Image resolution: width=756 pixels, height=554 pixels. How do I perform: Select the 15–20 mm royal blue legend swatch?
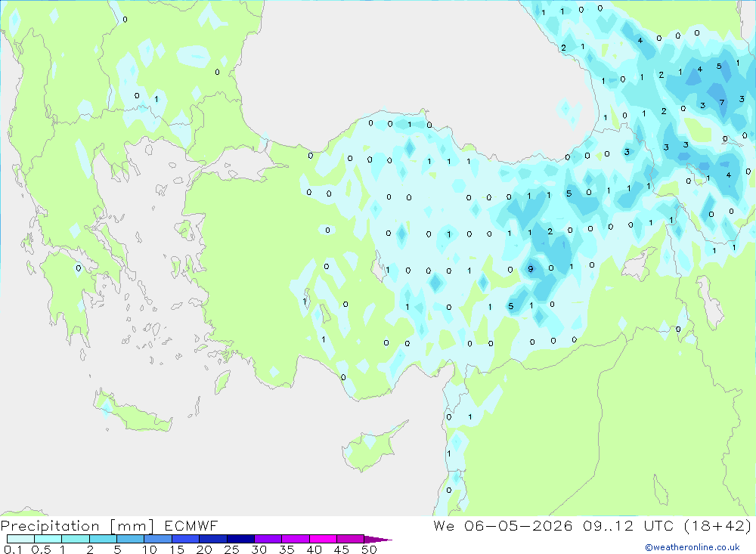point(186,539)
